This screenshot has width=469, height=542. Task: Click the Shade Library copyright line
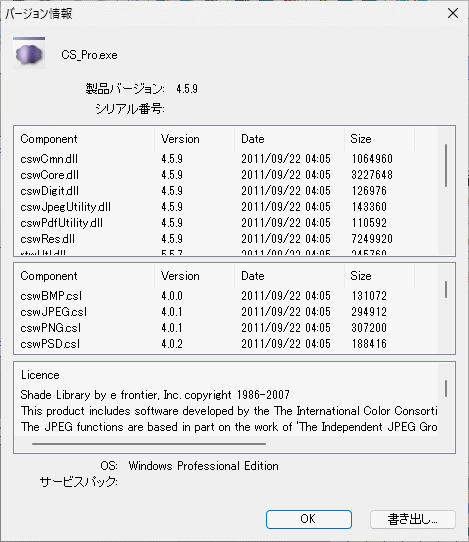155,395
